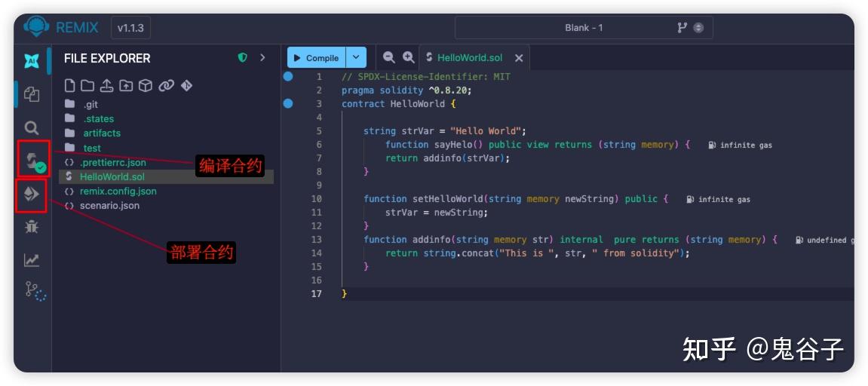Open the Search in files sidebar icon

(32, 128)
